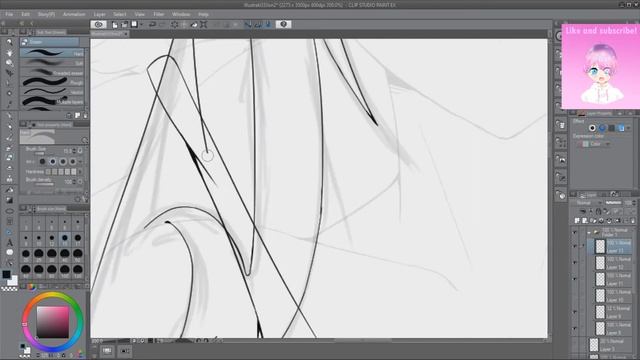Image resolution: width=640 pixels, height=360 pixels.
Task: Click the Save icon in command bar
Action: pos(134,24)
